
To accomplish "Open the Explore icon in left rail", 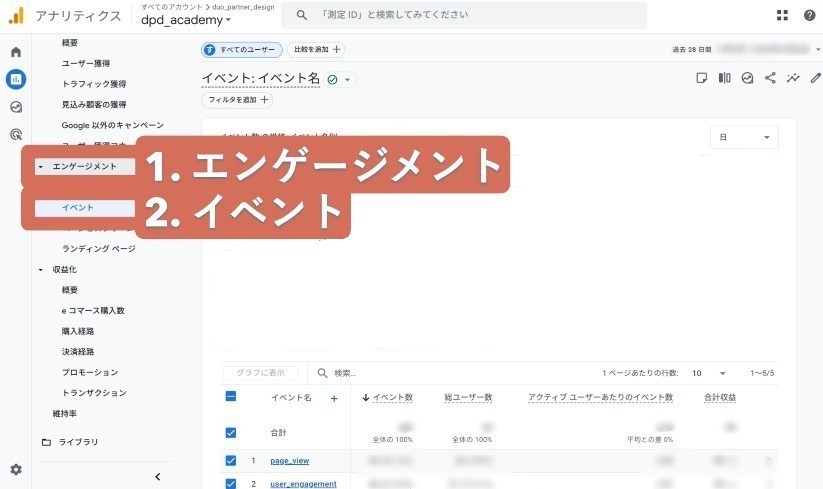I will 15,107.
